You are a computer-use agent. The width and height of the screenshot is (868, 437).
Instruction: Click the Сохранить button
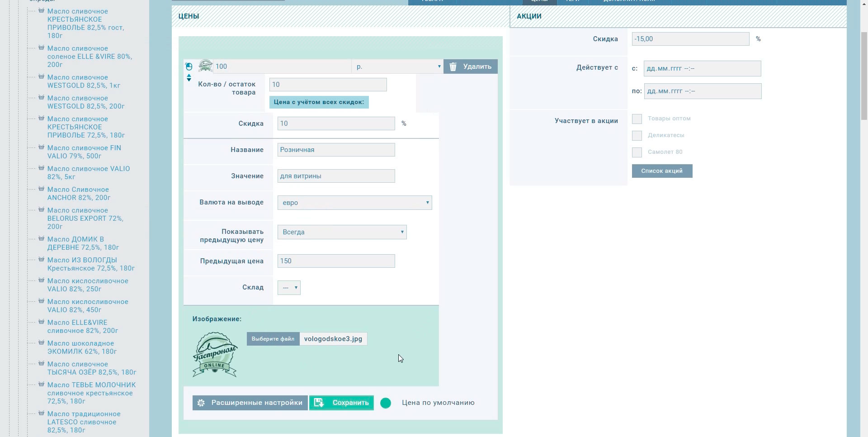coord(342,403)
